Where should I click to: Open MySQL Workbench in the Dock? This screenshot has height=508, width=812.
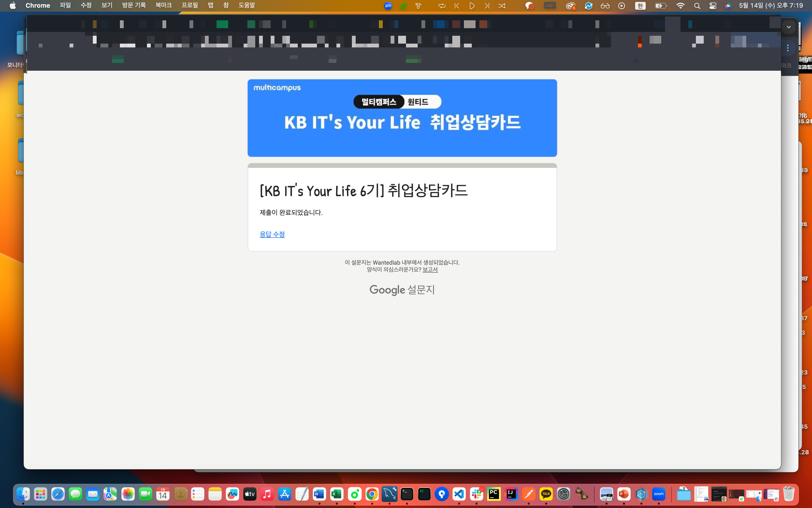[x=389, y=494]
